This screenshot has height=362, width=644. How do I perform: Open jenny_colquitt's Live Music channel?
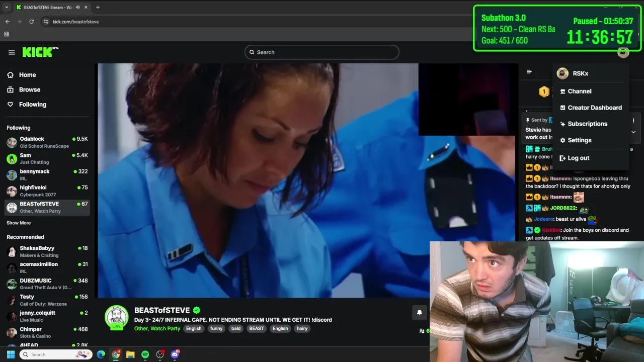(x=47, y=316)
